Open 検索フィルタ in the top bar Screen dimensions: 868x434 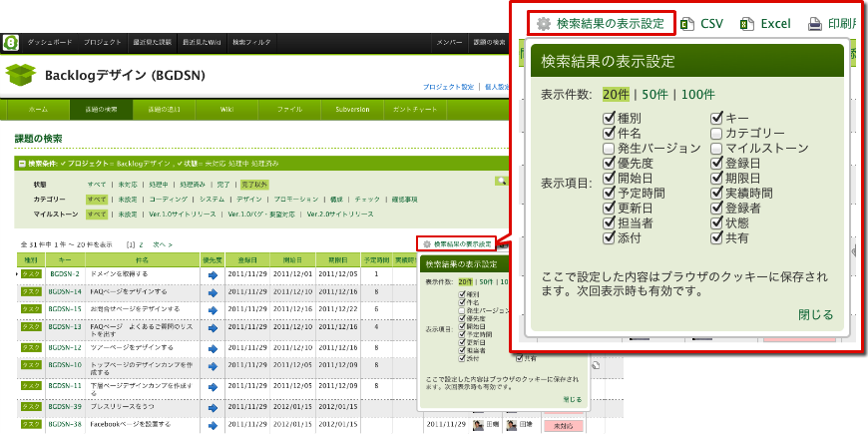(x=251, y=43)
